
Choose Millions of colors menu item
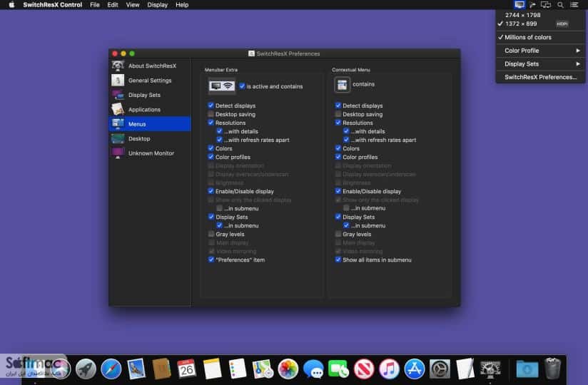click(540, 37)
